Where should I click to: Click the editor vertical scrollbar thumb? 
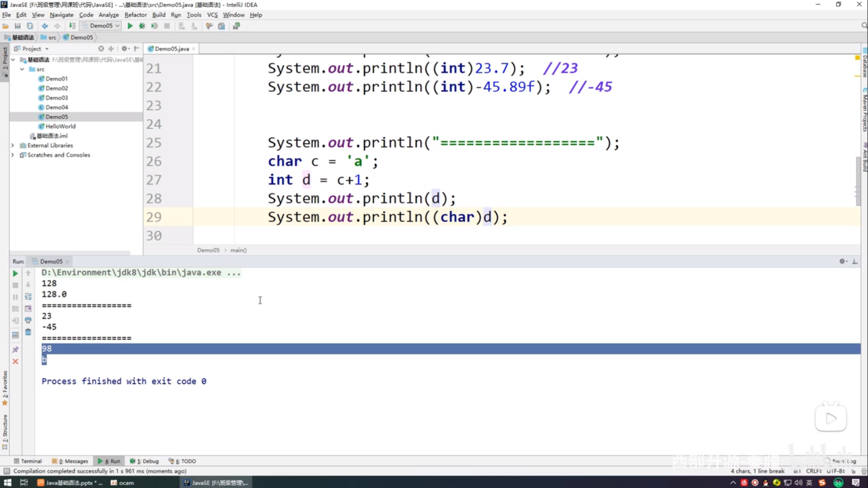coord(858,181)
